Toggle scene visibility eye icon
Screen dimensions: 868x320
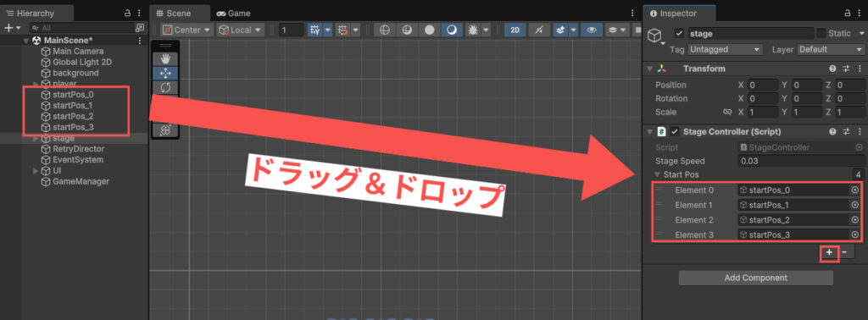coord(591,30)
